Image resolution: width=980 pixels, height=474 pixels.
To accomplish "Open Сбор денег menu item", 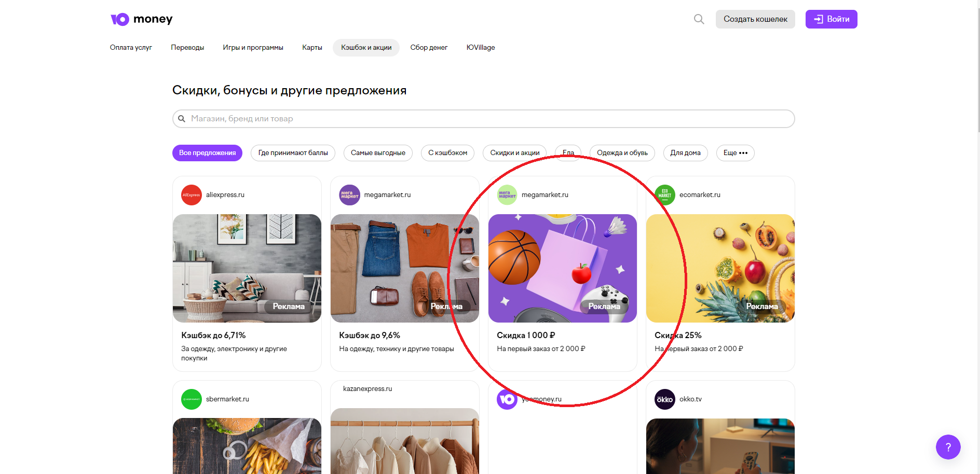I will coord(429,48).
